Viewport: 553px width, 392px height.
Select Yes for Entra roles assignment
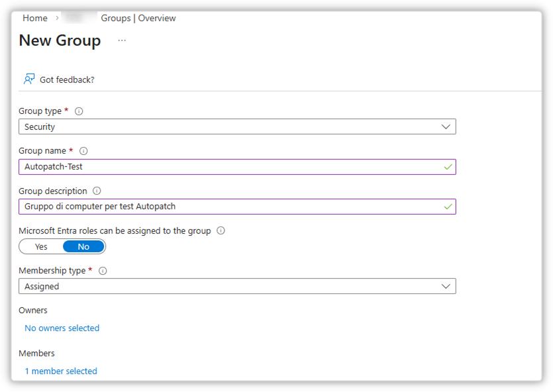(41, 247)
